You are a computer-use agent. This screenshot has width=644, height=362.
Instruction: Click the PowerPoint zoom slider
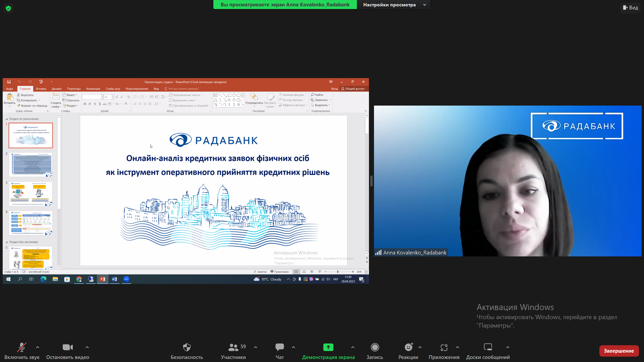pyautogui.click(x=338, y=272)
